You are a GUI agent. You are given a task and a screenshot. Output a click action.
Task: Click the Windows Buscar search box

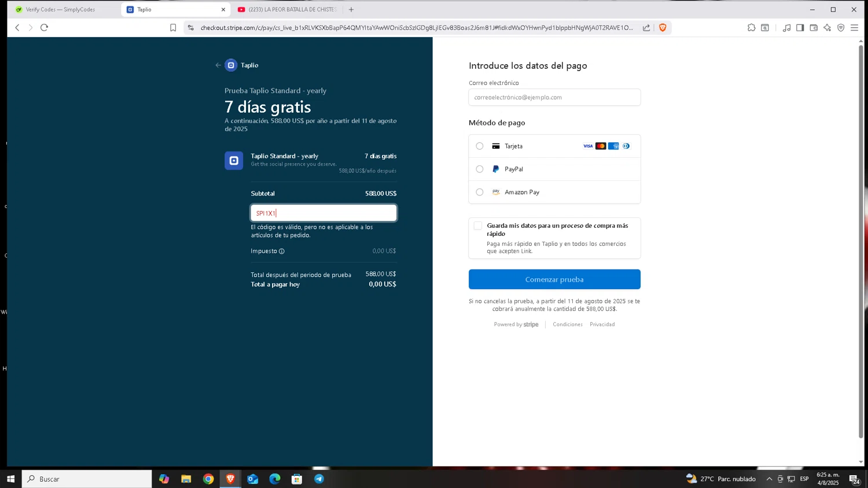87,479
